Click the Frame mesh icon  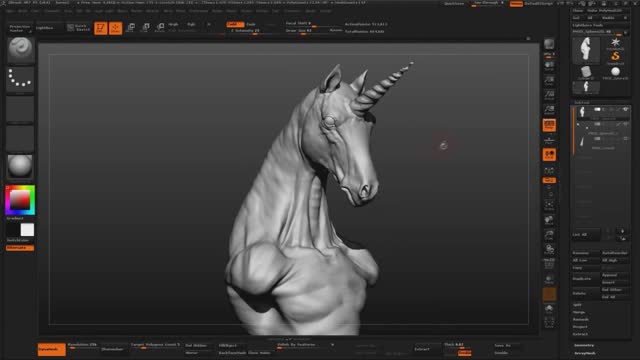pos(549,205)
